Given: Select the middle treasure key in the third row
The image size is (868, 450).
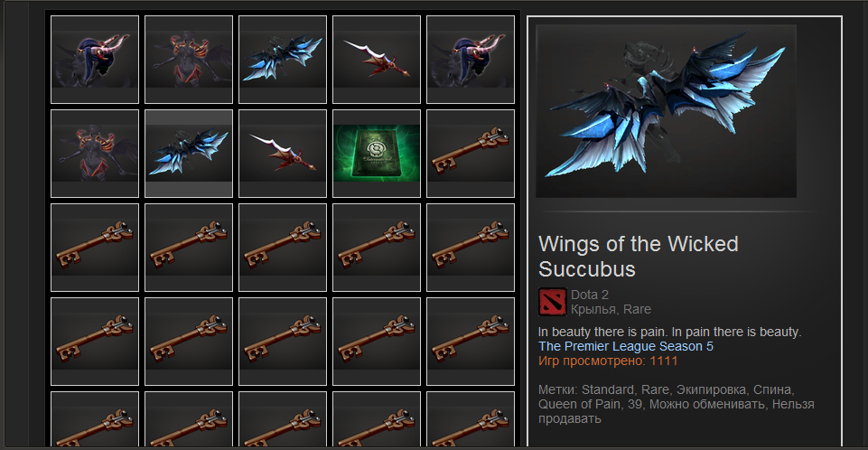Looking at the screenshot, I should [283, 248].
